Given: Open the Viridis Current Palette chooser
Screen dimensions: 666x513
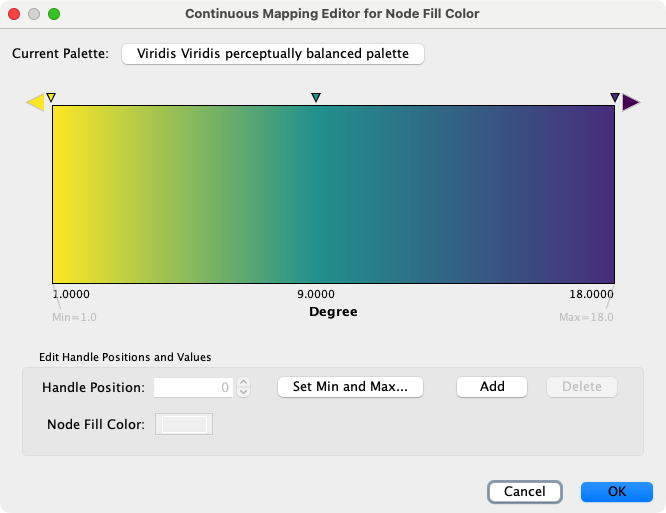Looking at the screenshot, I should pyautogui.click(x=273, y=54).
